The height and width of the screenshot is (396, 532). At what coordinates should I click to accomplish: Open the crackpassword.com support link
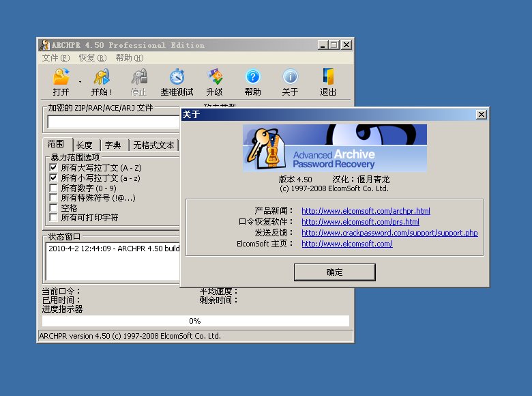coord(389,233)
